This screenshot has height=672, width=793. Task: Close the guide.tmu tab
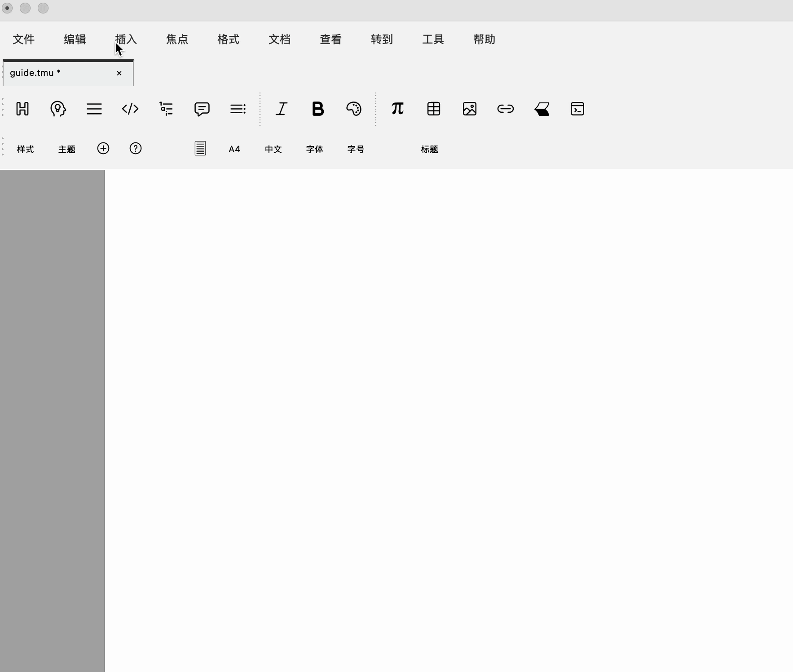(x=119, y=73)
